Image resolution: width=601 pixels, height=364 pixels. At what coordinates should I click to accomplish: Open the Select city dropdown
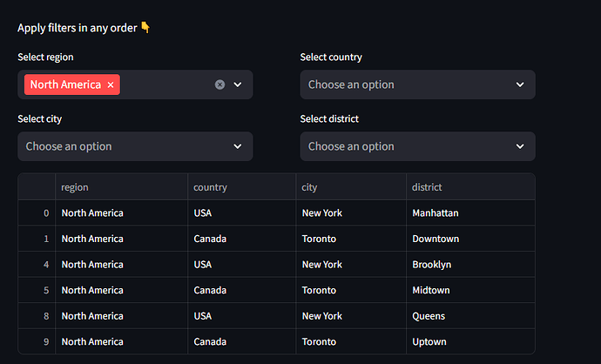click(135, 146)
